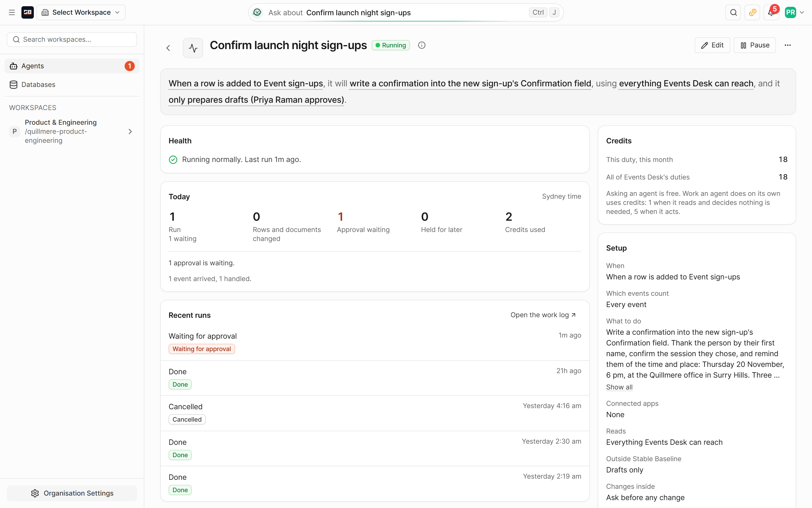
Task: Open the Cancelled run from Yesterday 4:16 am
Action: tap(375, 413)
